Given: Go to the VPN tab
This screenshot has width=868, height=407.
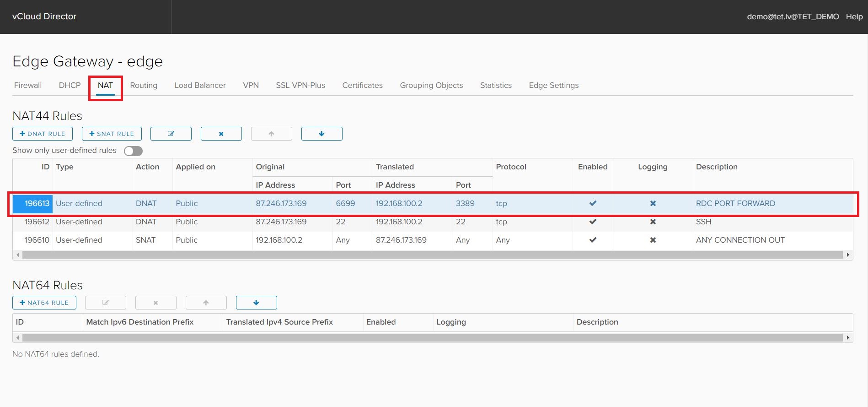Looking at the screenshot, I should point(251,85).
